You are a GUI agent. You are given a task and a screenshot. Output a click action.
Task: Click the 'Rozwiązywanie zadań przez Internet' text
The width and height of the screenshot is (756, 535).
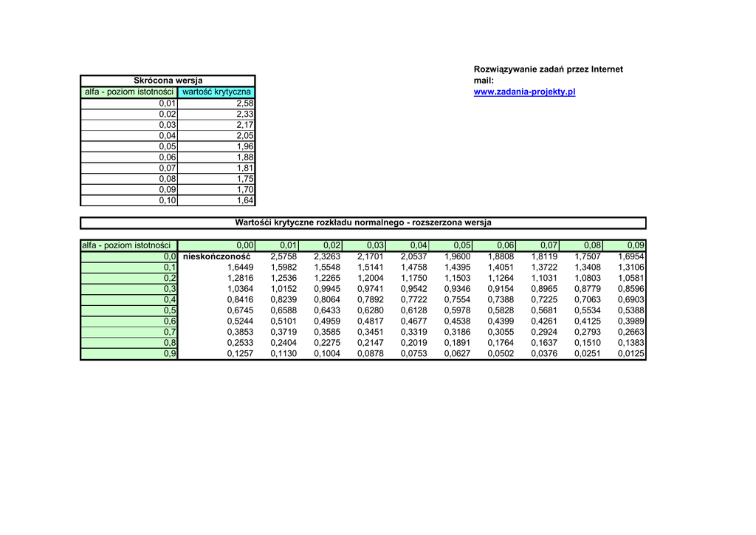(548, 69)
